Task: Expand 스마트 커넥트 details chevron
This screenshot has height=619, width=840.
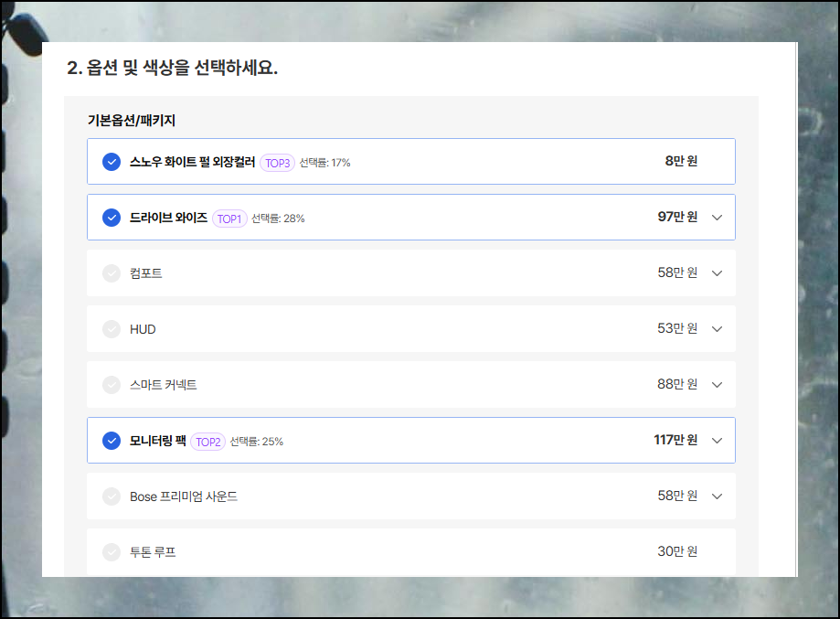Action: point(717,385)
